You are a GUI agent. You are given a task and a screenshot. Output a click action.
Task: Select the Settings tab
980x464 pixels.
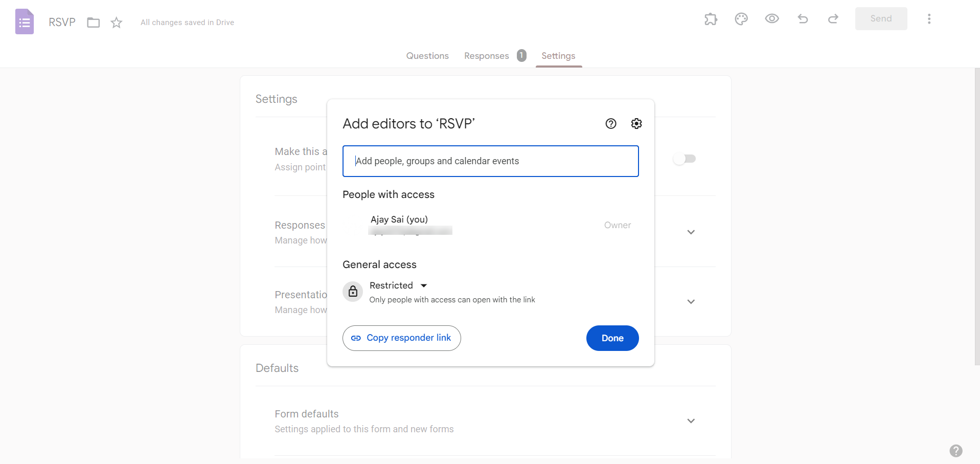pos(558,56)
